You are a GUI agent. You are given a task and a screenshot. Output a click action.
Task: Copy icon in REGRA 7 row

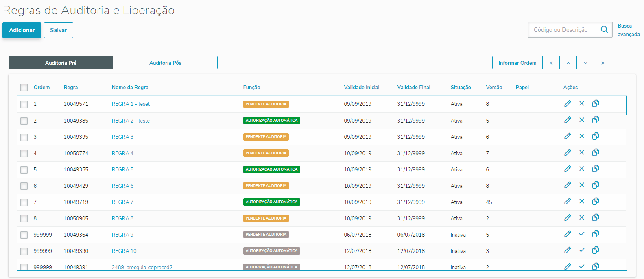coord(596,201)
